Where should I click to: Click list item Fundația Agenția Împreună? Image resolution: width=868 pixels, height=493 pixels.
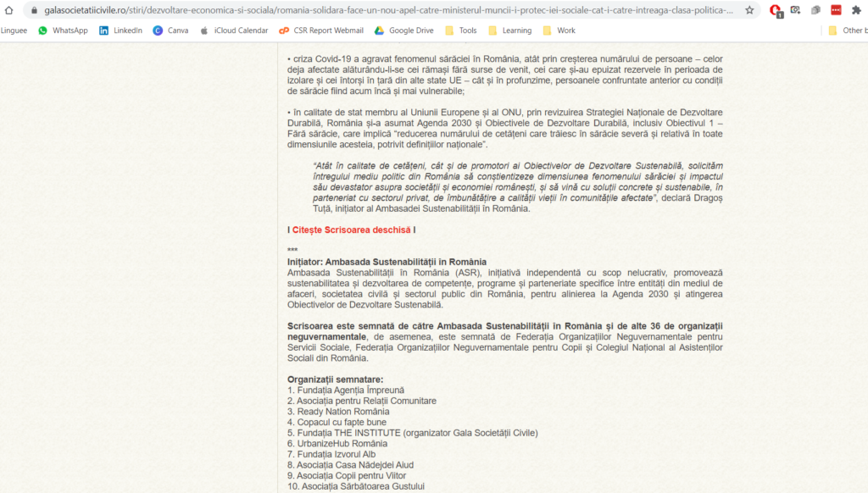[x=346, y=391]
